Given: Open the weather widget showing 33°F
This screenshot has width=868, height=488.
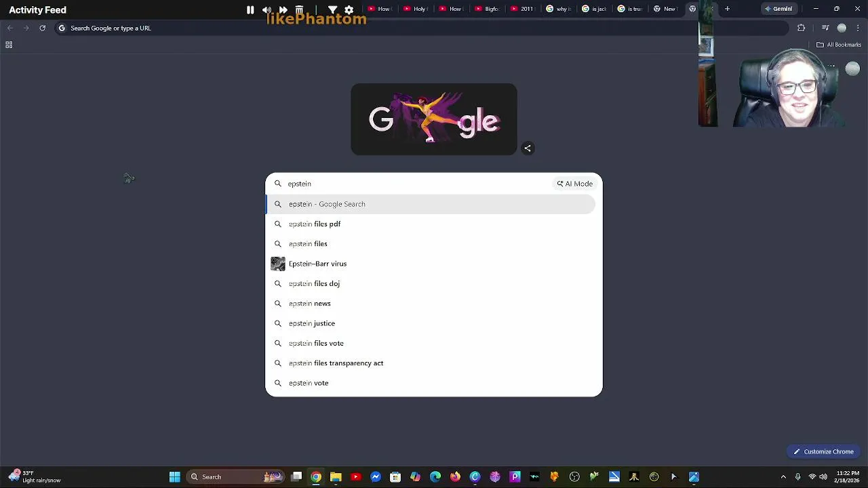Looking at the screenshot, I should 35,476.
